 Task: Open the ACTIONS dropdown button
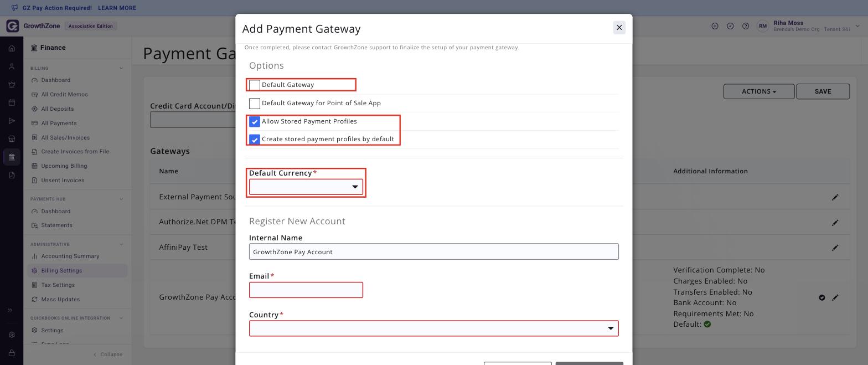pyautogui.click(x=759, y=91)
